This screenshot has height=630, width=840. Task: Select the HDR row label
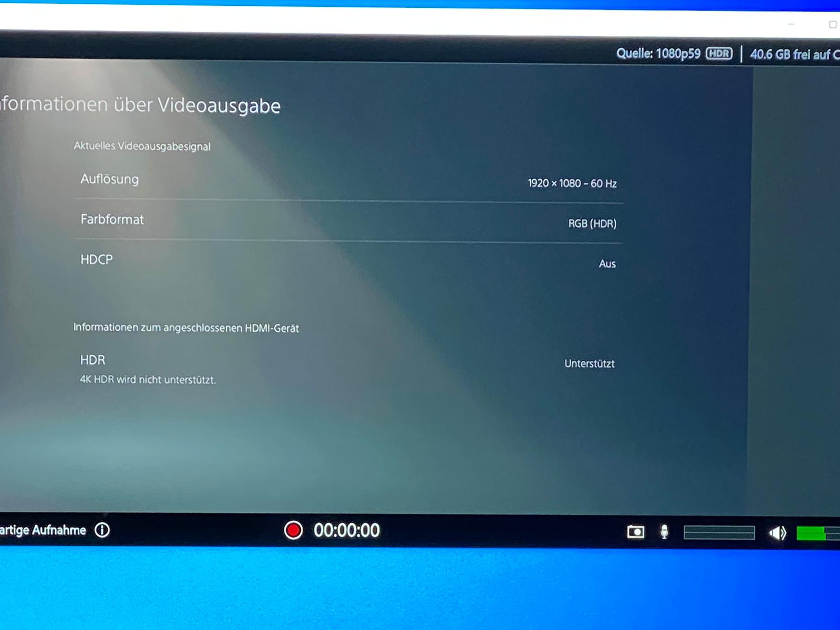pos(93,360)
